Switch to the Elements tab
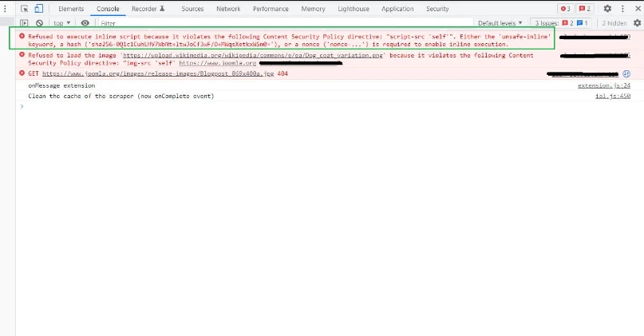Image resolution: width=644 pixels, height=336 pixels. coord(71,9)
